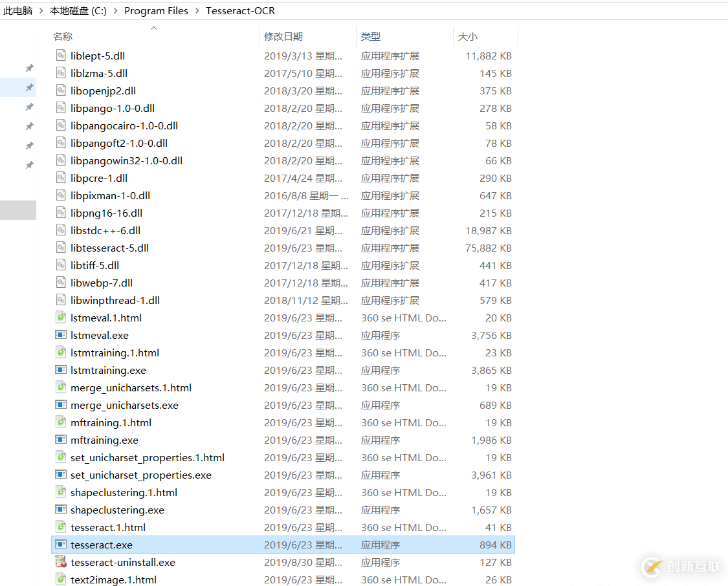Click the set_unicharset_properties.exe application icon
The height and width of the screenshot is (586, 728).
pos(61,475)
